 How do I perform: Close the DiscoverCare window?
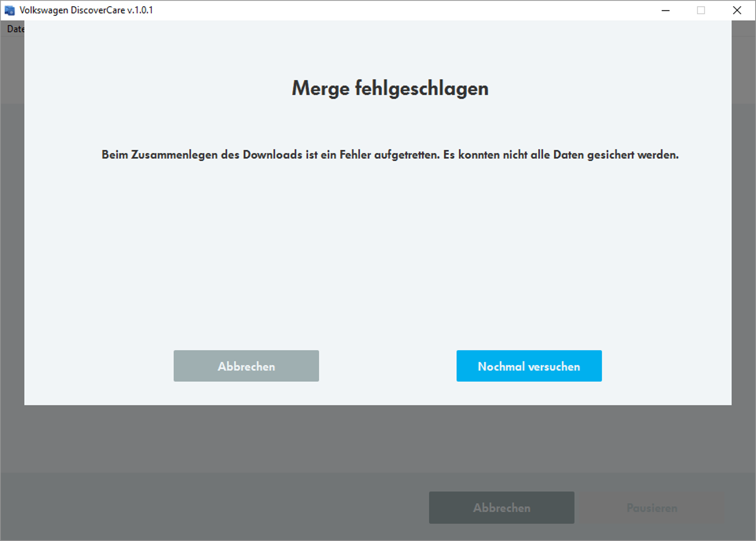point(737,10)
